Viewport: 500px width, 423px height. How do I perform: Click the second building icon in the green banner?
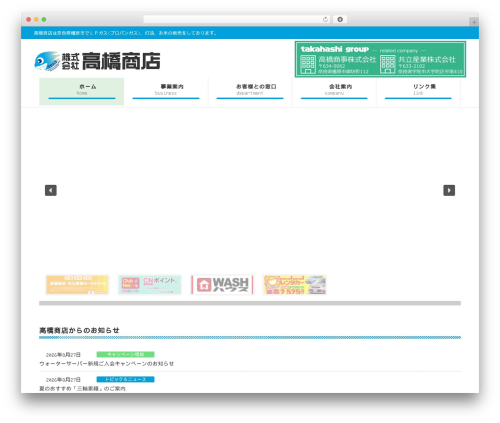(388, 64)
